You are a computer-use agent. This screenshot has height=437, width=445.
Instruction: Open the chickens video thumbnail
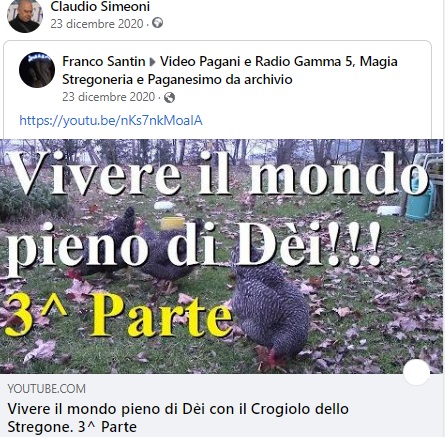tap(222, 256)
